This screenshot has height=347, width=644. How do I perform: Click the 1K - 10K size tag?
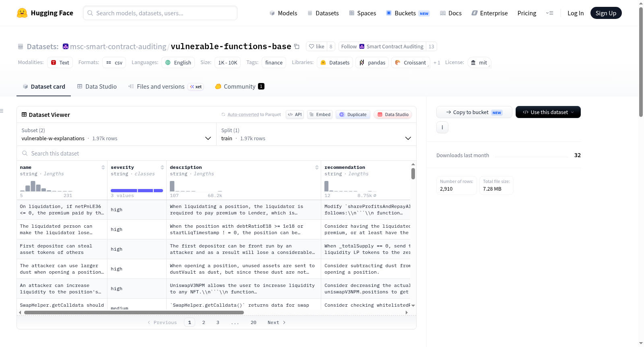227,62
